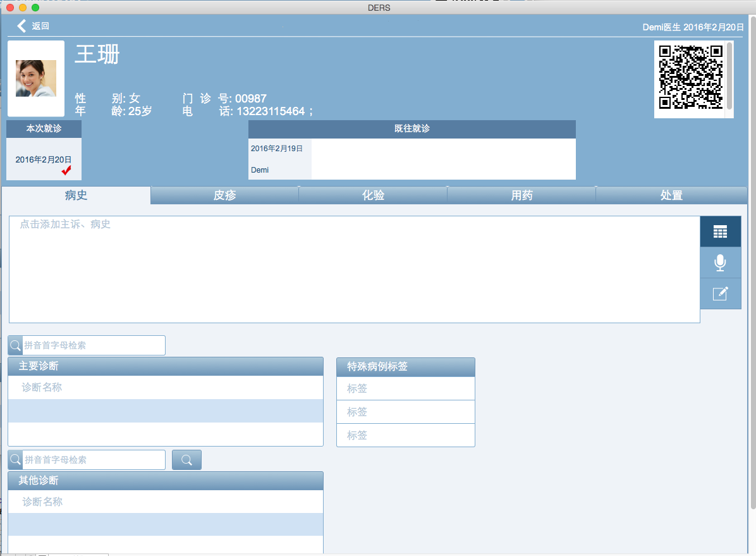Click the scrollbar beside the QR code

729,75
